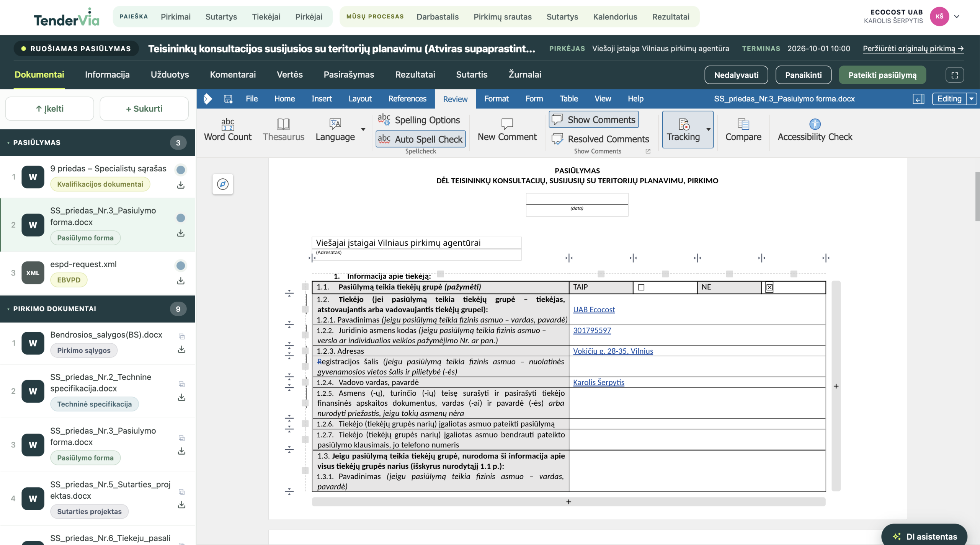Screen dimensions: 980x545
Task: Open the Language dropdown arrow
Action: point(363,130)
